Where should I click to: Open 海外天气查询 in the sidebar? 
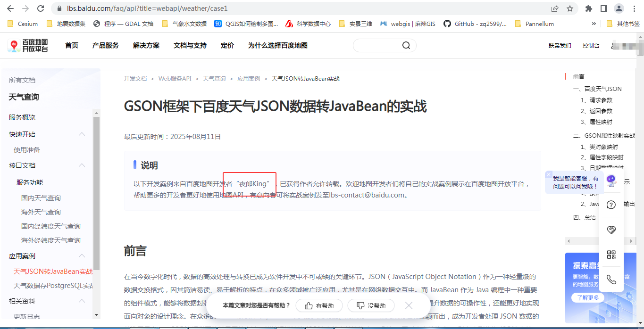pos(41,212)
